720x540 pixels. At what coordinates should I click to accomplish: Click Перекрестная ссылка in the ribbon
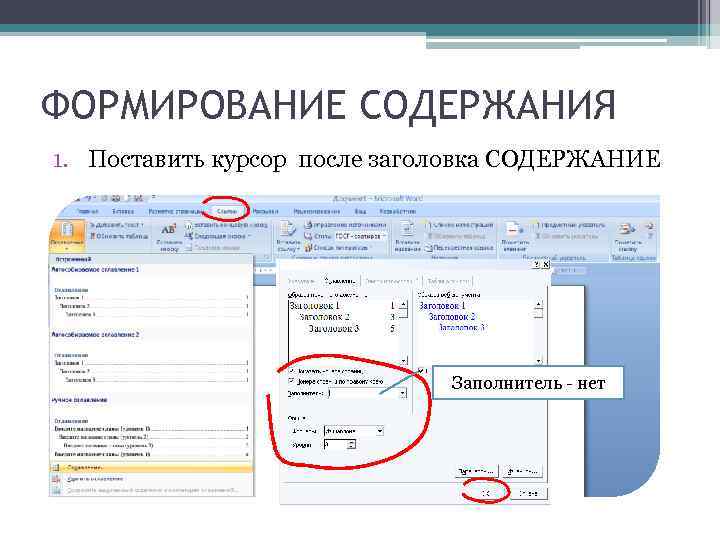459,248
